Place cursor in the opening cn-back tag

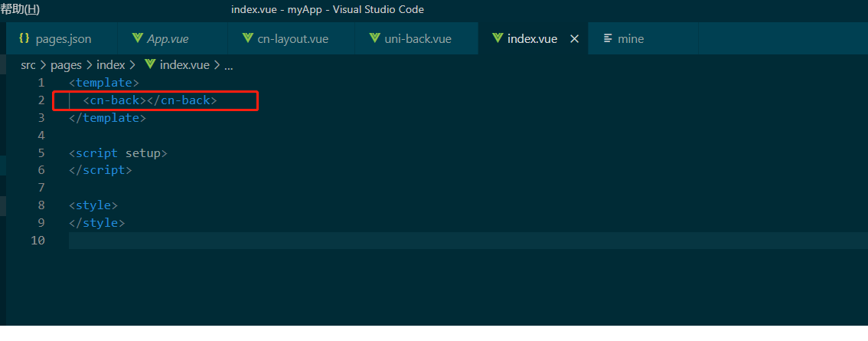(x=115, y=100)
